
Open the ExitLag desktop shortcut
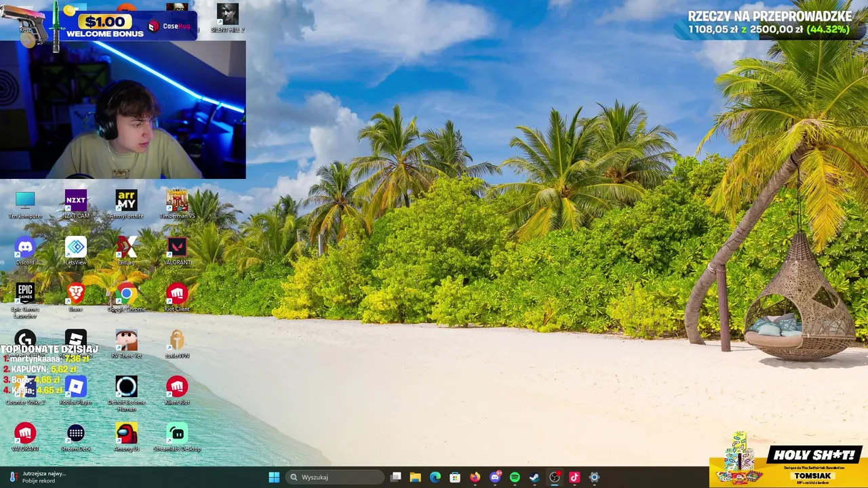[x=126, y=251]
